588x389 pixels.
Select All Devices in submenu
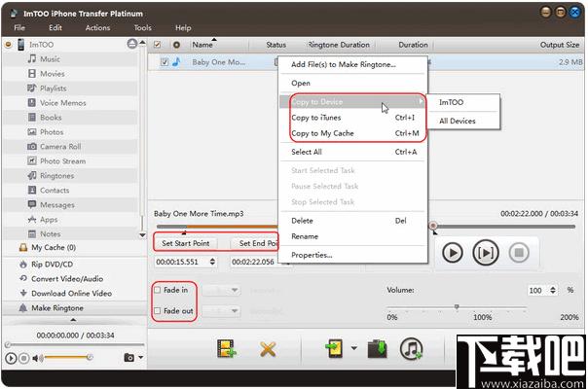pos(458,121)
